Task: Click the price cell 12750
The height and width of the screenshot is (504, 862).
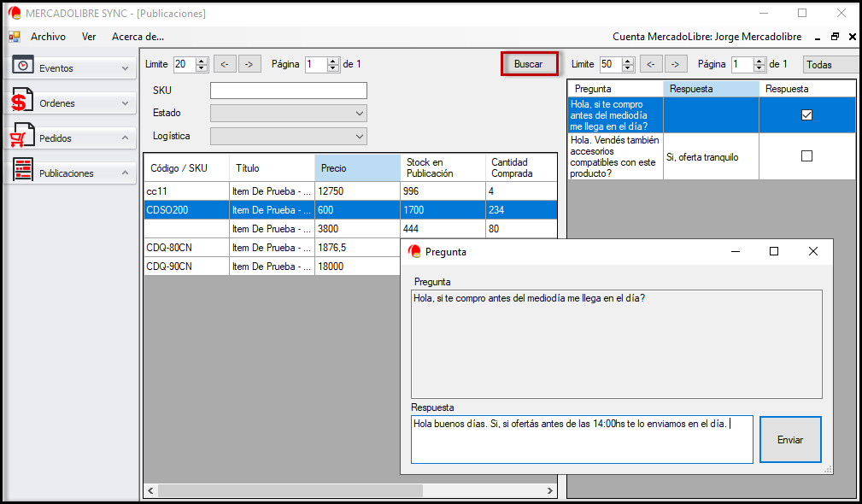Action: (x=357, y=191)
